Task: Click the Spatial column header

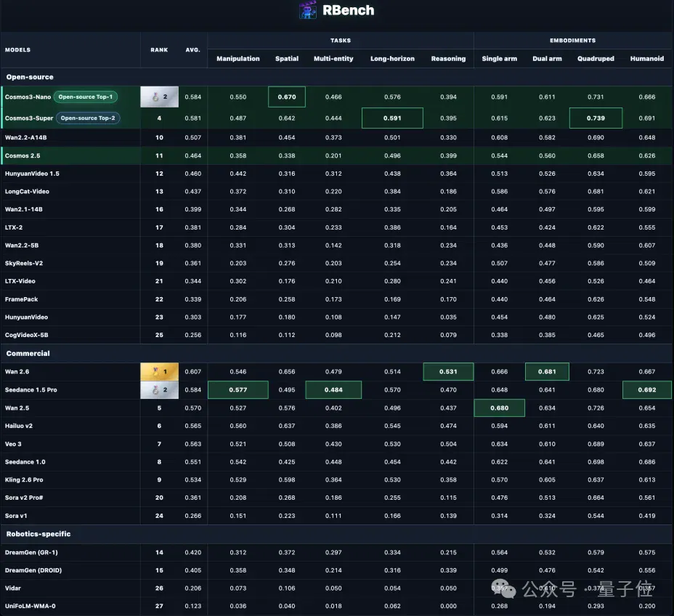Action: point(287,58)
